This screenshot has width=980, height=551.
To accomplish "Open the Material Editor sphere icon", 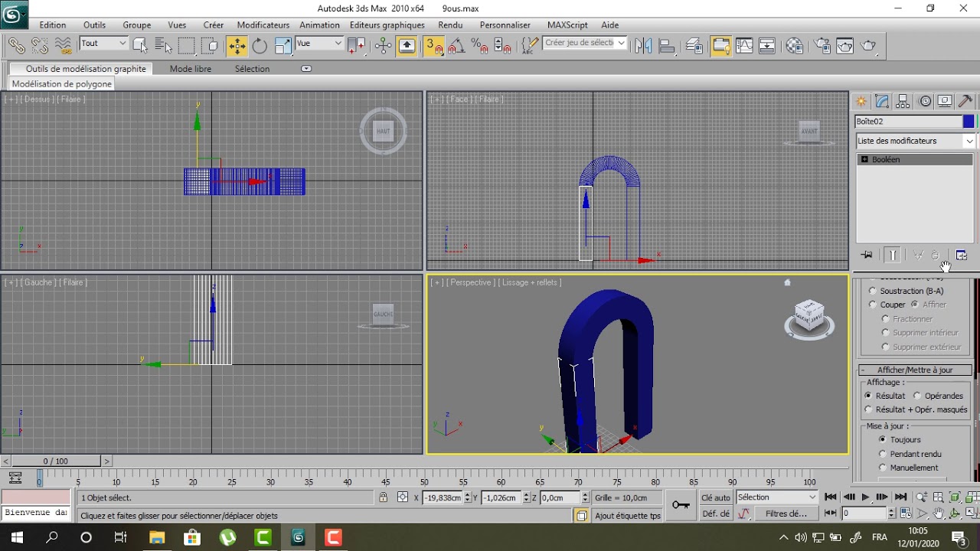I will (795, 46).
